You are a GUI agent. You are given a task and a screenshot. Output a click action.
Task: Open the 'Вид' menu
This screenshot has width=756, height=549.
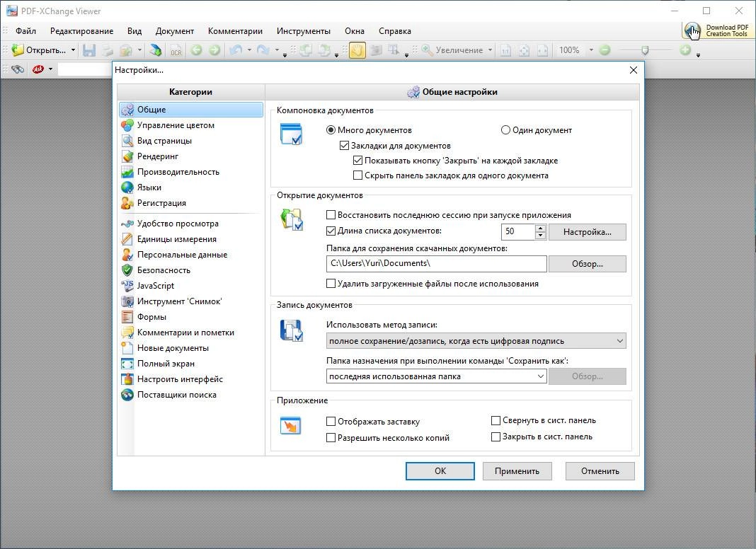tap(134, 31)
